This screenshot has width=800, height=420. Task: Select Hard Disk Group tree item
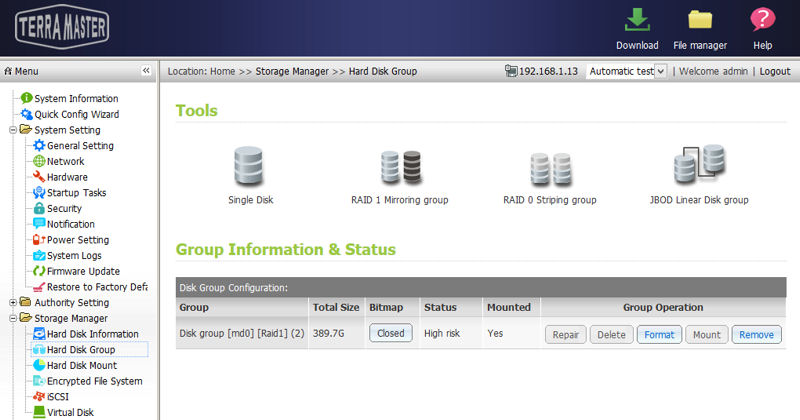coord(81,350)
